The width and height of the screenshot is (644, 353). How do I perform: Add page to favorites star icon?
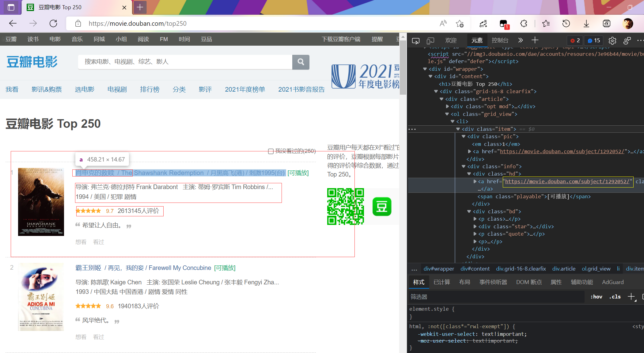460,24
